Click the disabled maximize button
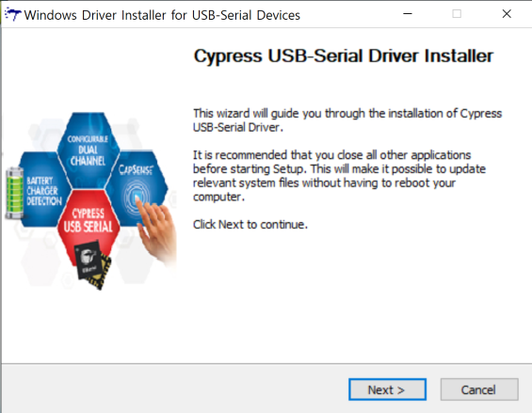This screenshot has height=413, width=532. (x=457, y=14)
